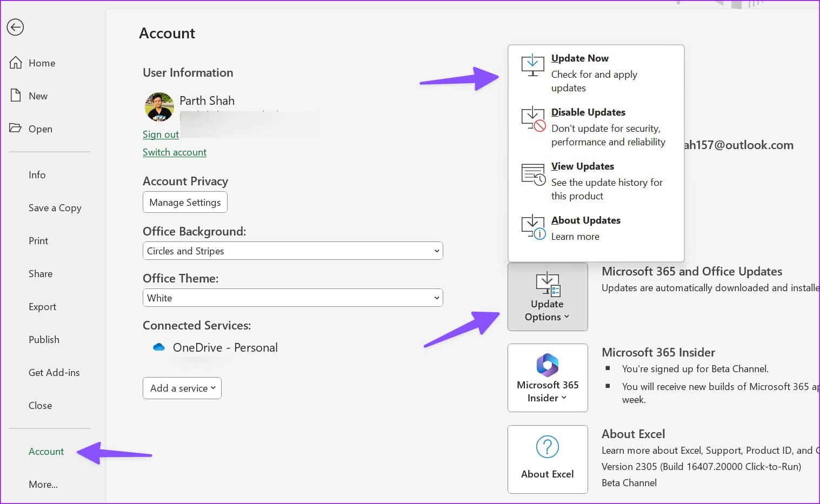The width and height of the screenshot is (820, 504).
Task: Click the back arrow icon
Action: (15, 27)
